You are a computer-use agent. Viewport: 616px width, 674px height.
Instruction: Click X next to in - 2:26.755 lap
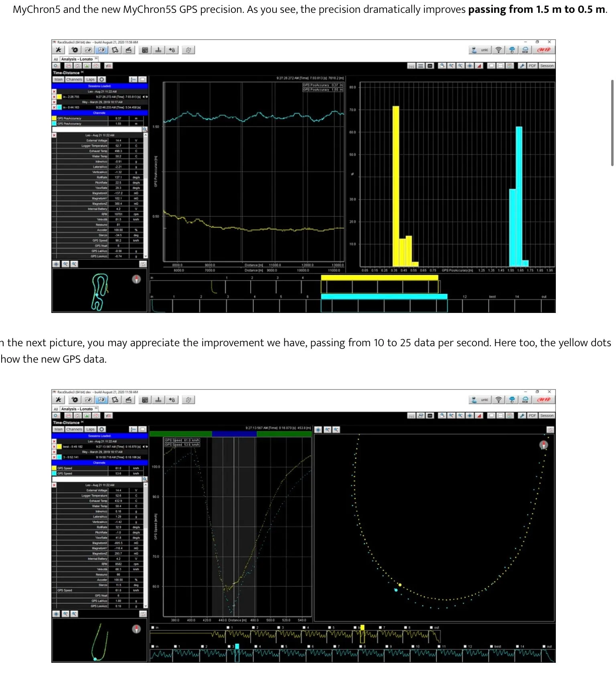pos(54,97)
